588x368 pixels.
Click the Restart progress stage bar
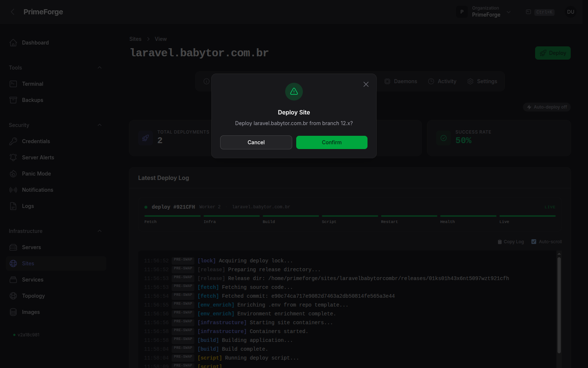(x=409, y=216)
